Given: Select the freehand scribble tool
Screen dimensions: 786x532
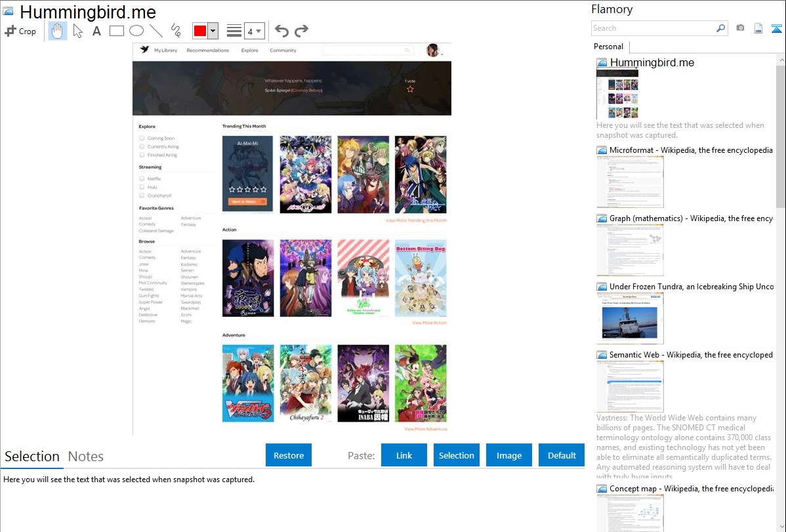Looking at the screenshot, I should click(176, 31).
